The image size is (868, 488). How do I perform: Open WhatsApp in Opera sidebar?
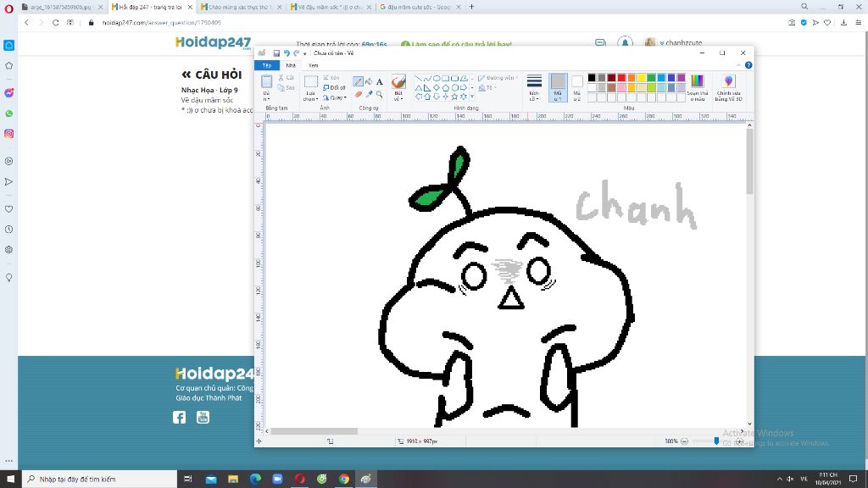click(x=8, y=114)
